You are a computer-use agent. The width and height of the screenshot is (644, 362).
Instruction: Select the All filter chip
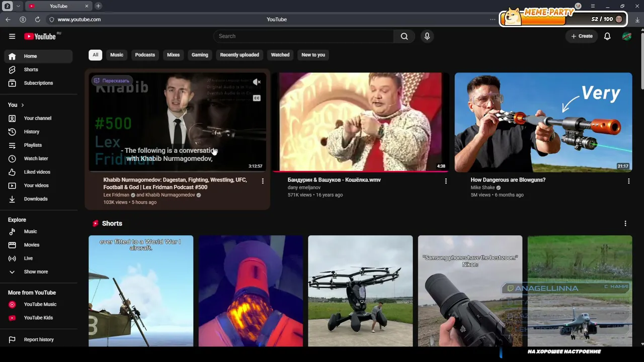click(x=95, y=55)
